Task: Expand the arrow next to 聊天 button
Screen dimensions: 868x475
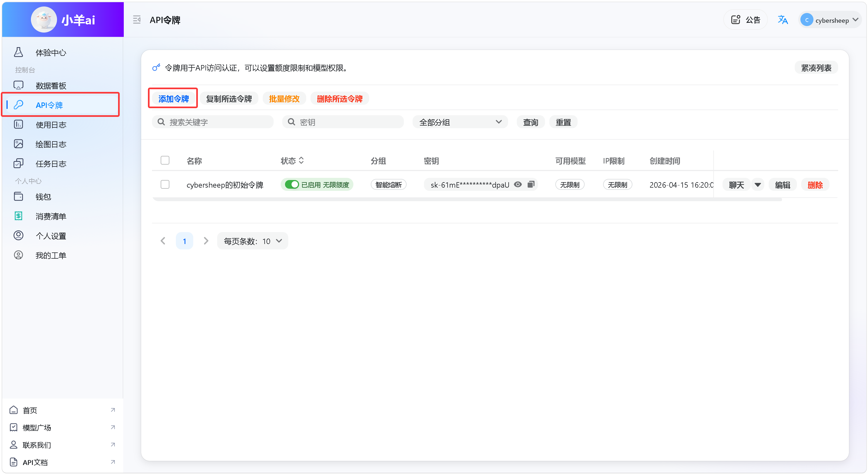Action: pyautogui.click(x=758, y=184)
